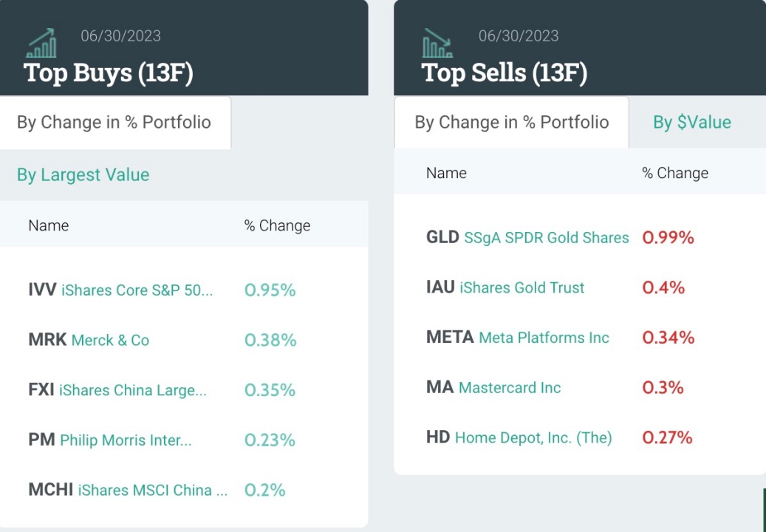
Task: Select Top Buys By Change in % Portfolio tab
Action: click(x=114, y=123)
